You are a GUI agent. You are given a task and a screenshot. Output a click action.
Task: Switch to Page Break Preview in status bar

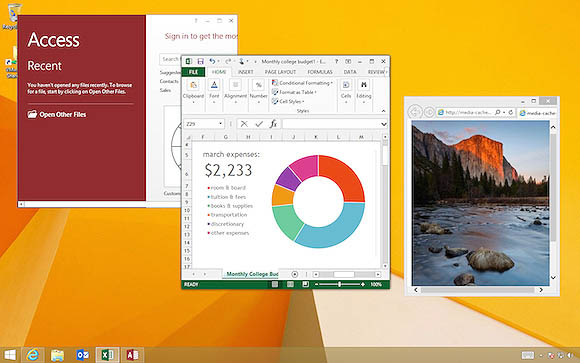click(x=306, y=284)
